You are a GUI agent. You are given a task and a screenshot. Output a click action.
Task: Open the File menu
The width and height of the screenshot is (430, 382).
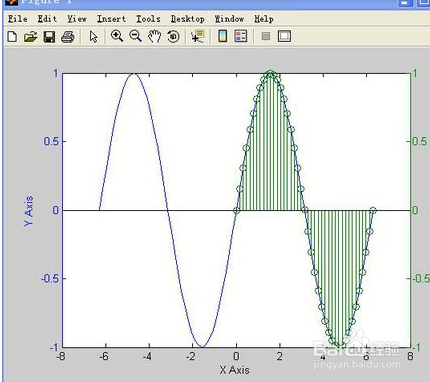(x=18, y=19)
